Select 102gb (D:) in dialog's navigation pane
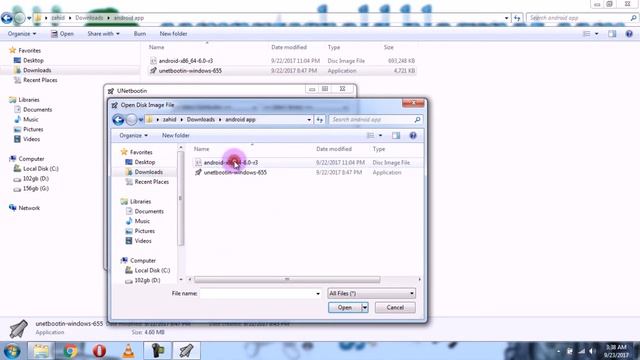 (x=147, y=280)
